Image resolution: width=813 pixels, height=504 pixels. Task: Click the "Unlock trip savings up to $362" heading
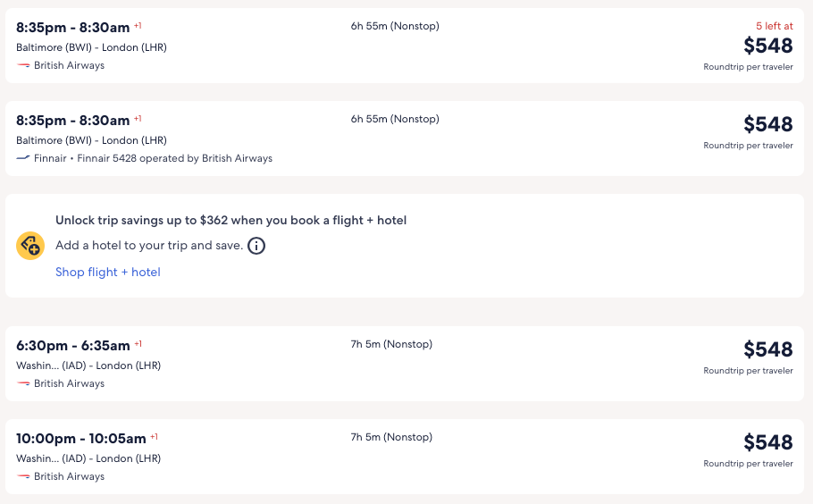coord(230,220)
